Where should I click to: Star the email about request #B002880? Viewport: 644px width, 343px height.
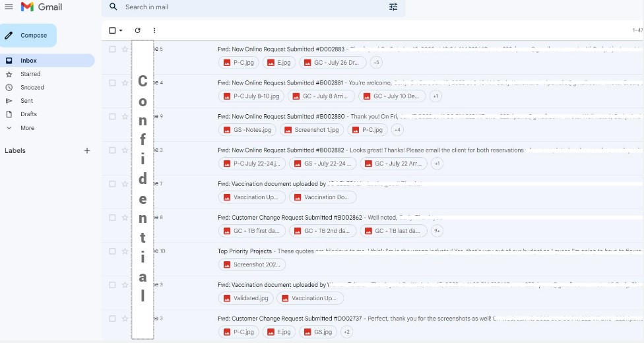(125, 117)
